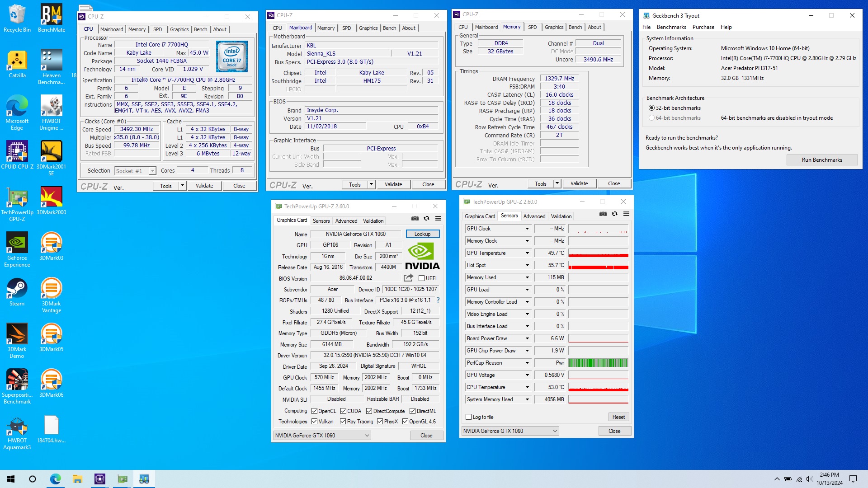Open Tools dropdown arrow in CPU-Z Mainboard window
Viewport: 868px width, 488px height.
[x=371, y=184]
